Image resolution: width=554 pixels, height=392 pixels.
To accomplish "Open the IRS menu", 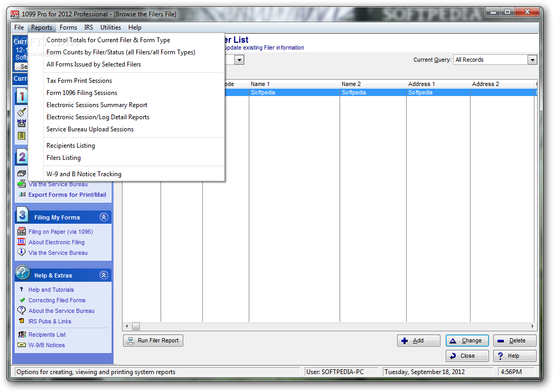I will pyautogui.click(x=88, y=27).
